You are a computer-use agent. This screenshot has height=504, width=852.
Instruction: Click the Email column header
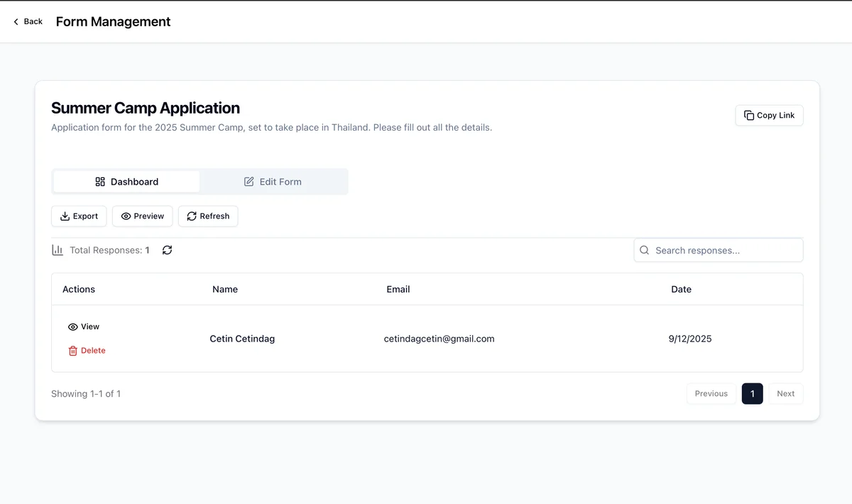(x=398, y=289)
